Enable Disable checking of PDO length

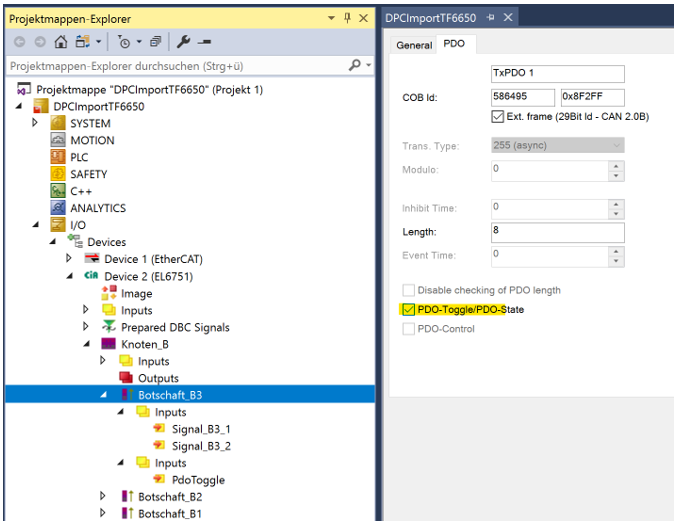(408, 290)
